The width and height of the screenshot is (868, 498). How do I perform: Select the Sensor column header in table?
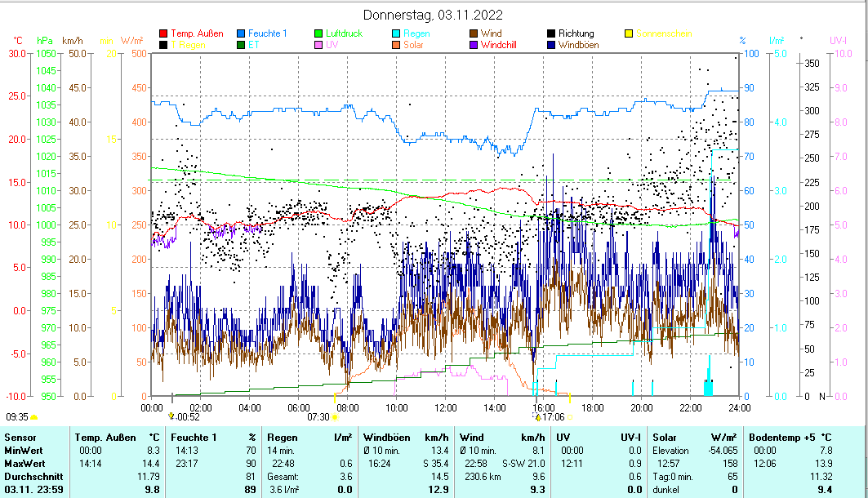click(20, 438)
